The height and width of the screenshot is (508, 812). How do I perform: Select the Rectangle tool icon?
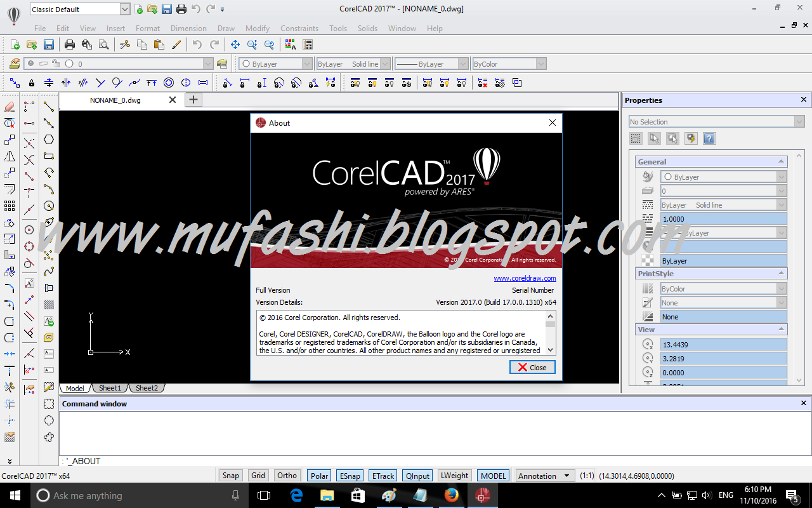click(x=49, y=156)
